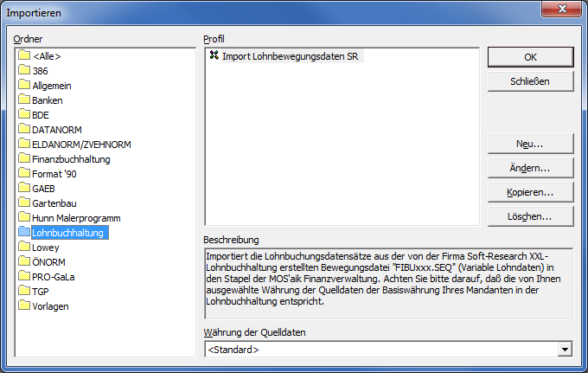Close the Importieren dialog with X

[x=562, y=9]
